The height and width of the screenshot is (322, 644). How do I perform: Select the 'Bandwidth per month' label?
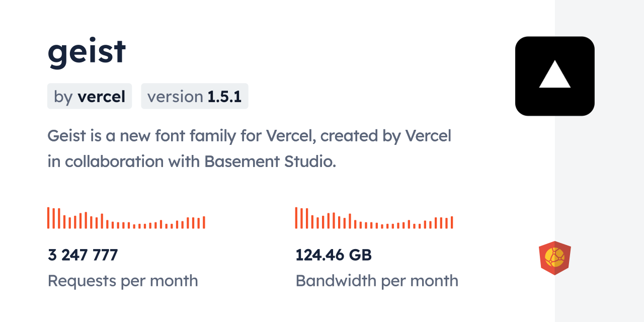click(x=377, y=281)
